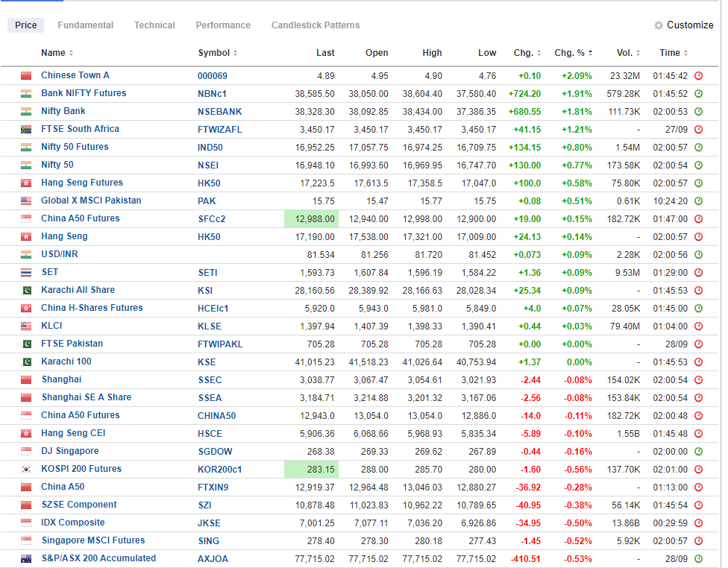Click red clock icon in KOSPI 200 Futures row

698,470
